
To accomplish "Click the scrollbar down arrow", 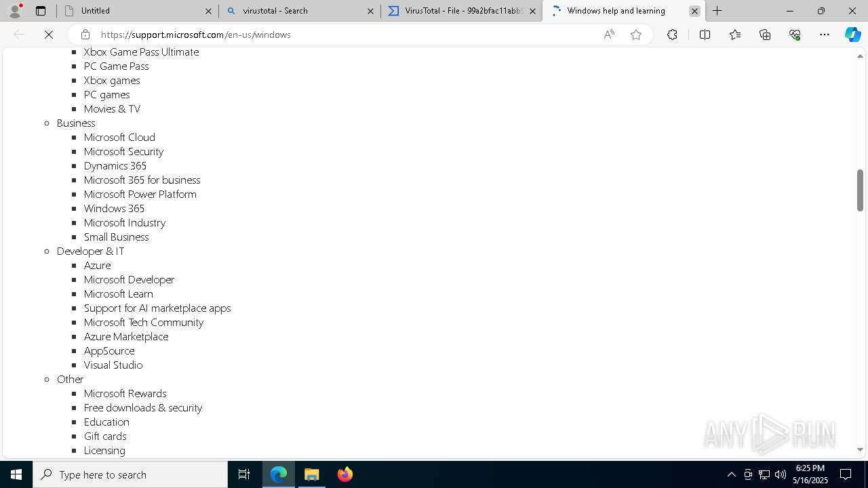I will click(860, 449).
